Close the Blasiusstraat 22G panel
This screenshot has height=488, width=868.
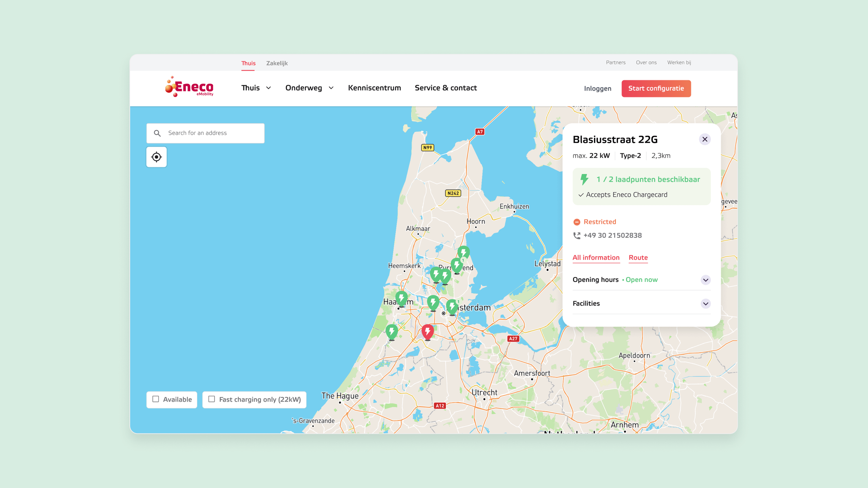coord(705,139)
